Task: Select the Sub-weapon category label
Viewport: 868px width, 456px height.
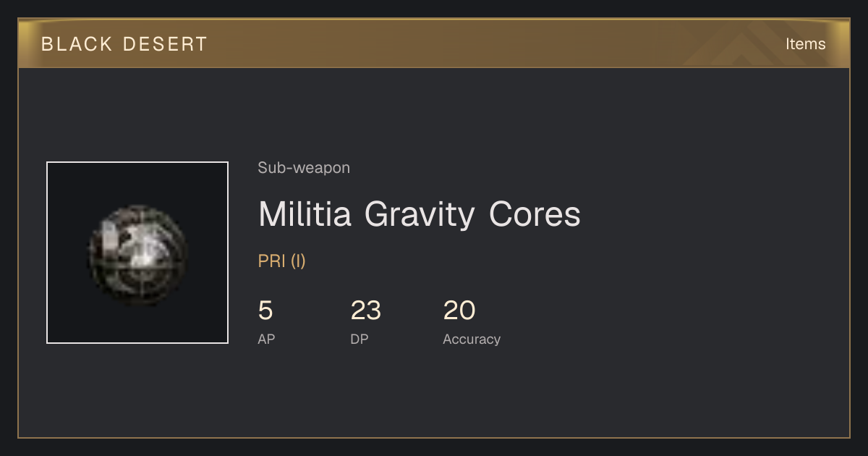Action: point(304,168)
